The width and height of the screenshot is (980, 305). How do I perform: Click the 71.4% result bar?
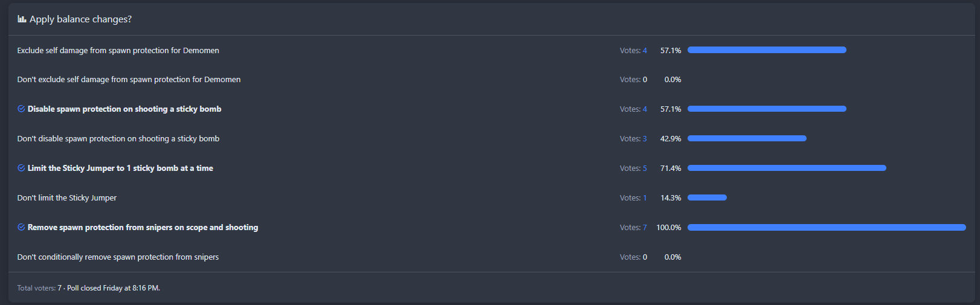coord(787,168)
